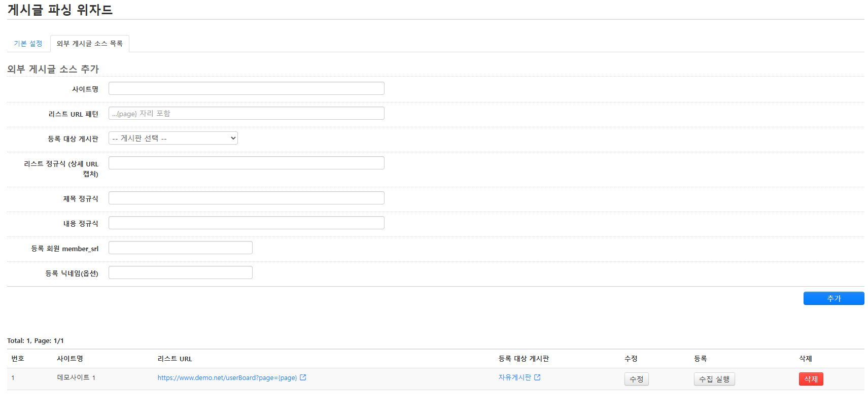Click into 리스트 URL 패턴 field
Image resolution: width=868 pixels, height=415 pixels.
click(246, 114)
